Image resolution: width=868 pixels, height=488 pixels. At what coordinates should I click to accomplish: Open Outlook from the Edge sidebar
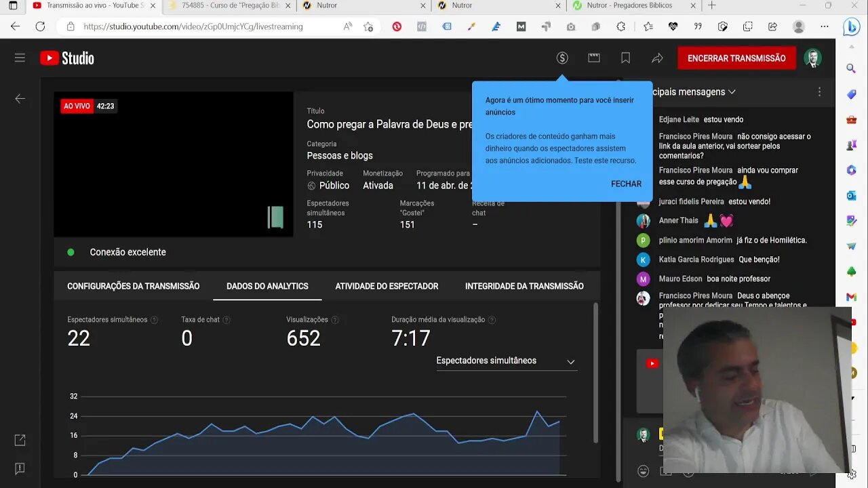coord(852,195)
